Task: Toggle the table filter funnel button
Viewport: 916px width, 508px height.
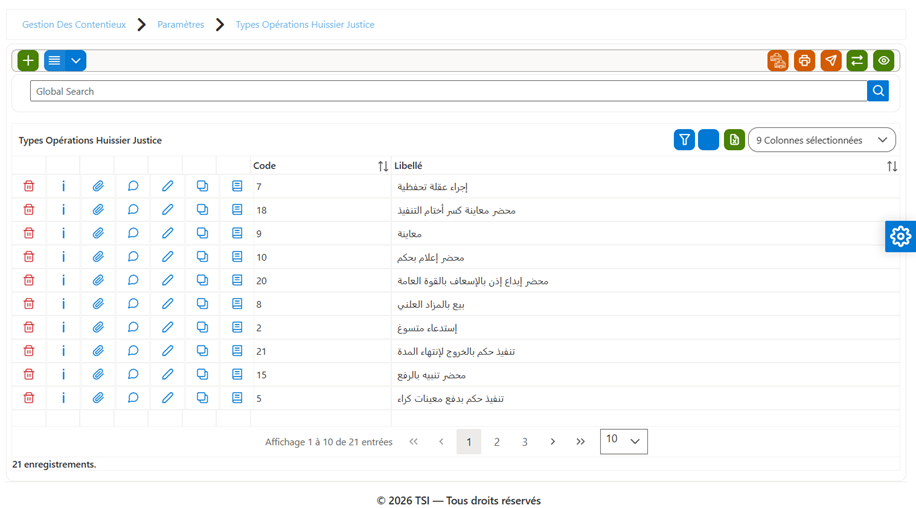Action: tap(684, 140)
